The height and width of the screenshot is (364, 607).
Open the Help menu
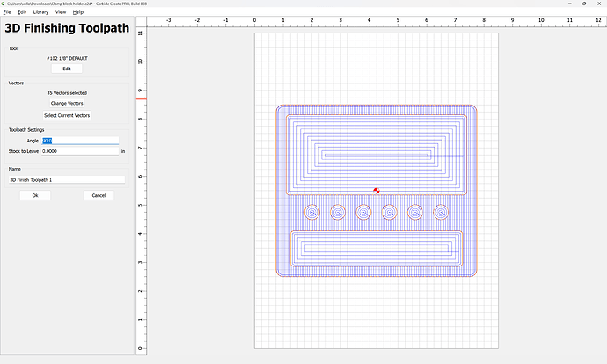[78, 12]
